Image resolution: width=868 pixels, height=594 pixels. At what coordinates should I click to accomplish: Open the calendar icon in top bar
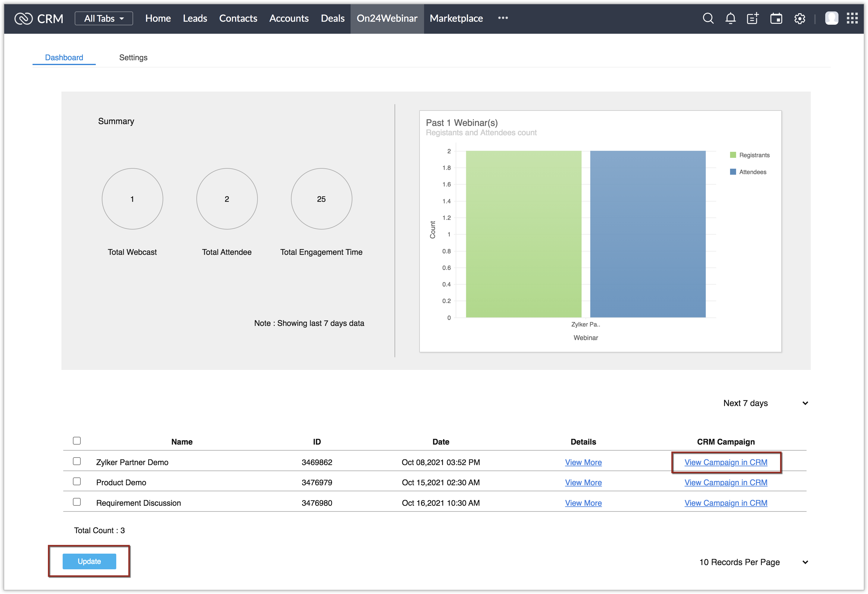click(776, 18)
